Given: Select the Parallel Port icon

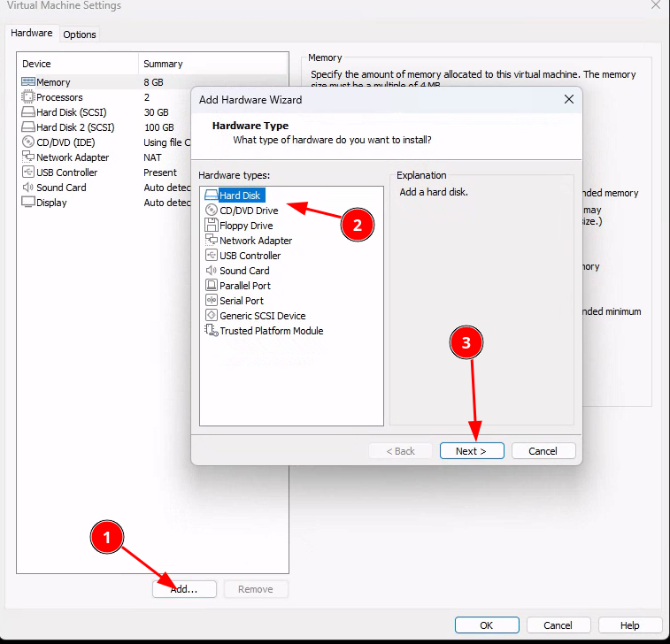Looking at the screenshot, I should [x=212, y=286].
